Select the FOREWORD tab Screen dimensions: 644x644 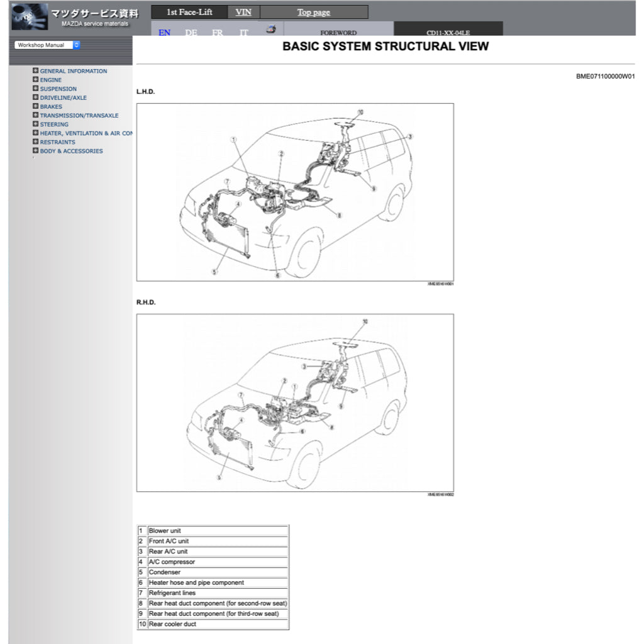(x=339, y=32)
